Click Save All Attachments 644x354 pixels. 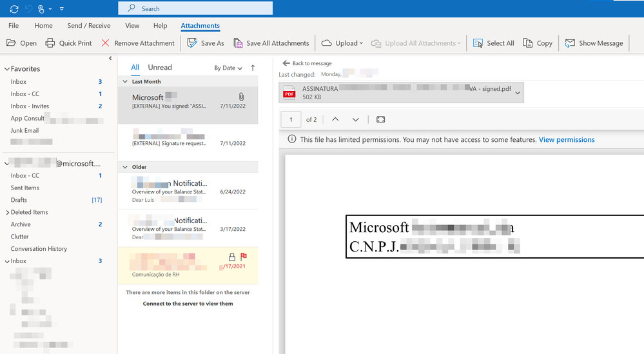click(x=271, y=43)
